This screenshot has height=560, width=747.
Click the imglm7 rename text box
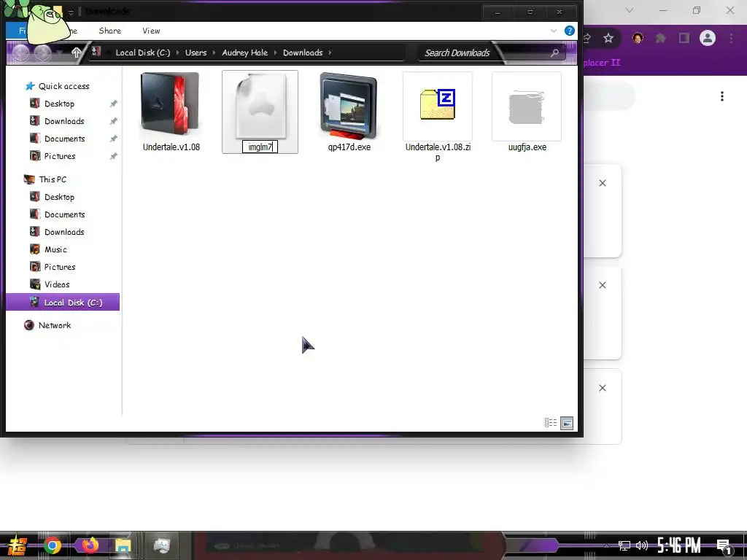click(x=260, y=147)
